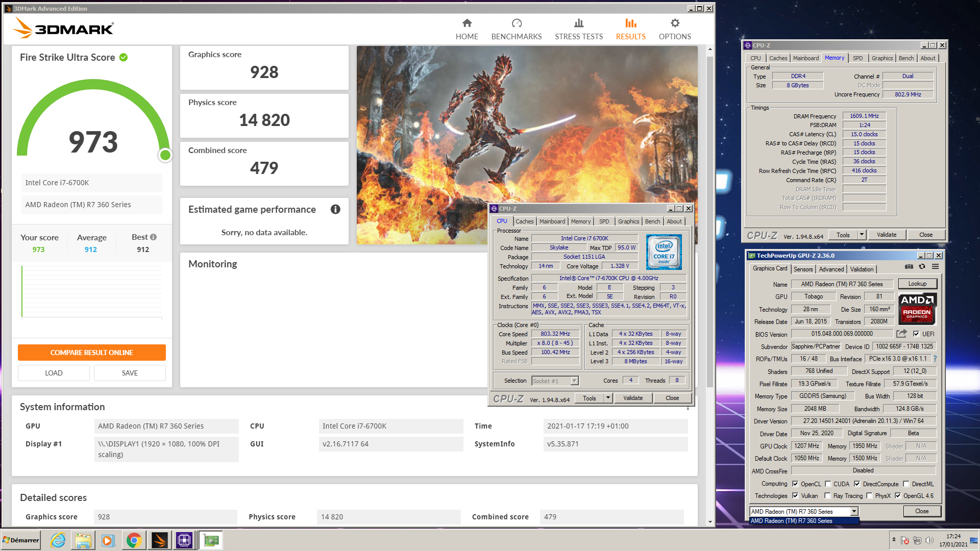Click the 3DMark vertical scrollbar thumb
This screenshot has width=980, height=551.
click(x=709, y=222)
